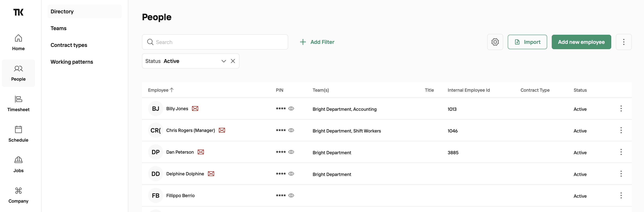644x212 pixels.
Task: Click the envelope icon next to Dan Peterson
Action: point(201,152)
